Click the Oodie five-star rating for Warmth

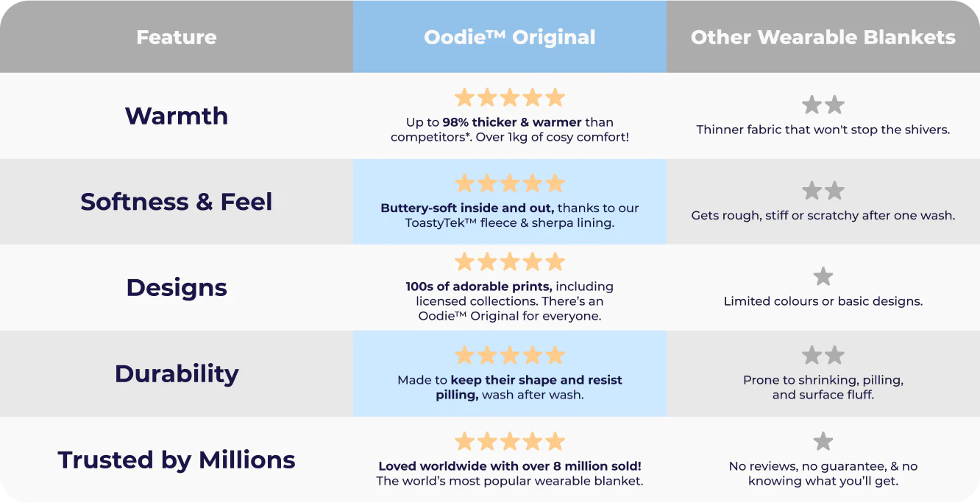tap(509, 97)
